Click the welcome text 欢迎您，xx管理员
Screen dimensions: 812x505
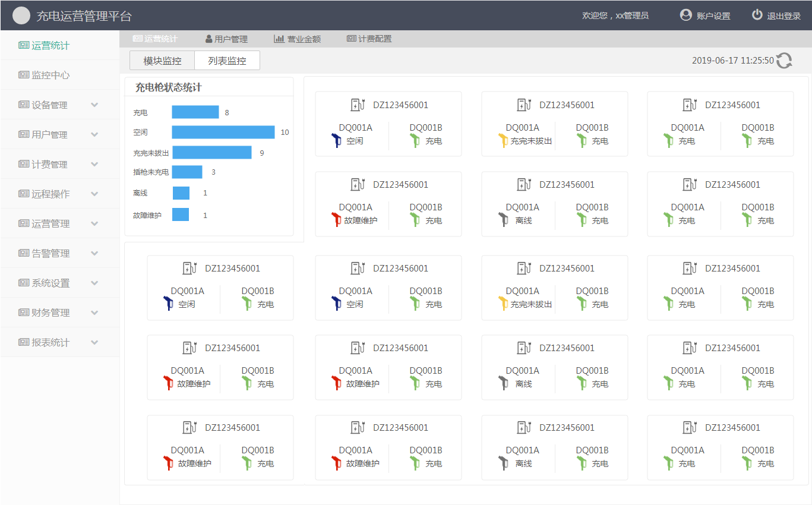click(615, 15)
